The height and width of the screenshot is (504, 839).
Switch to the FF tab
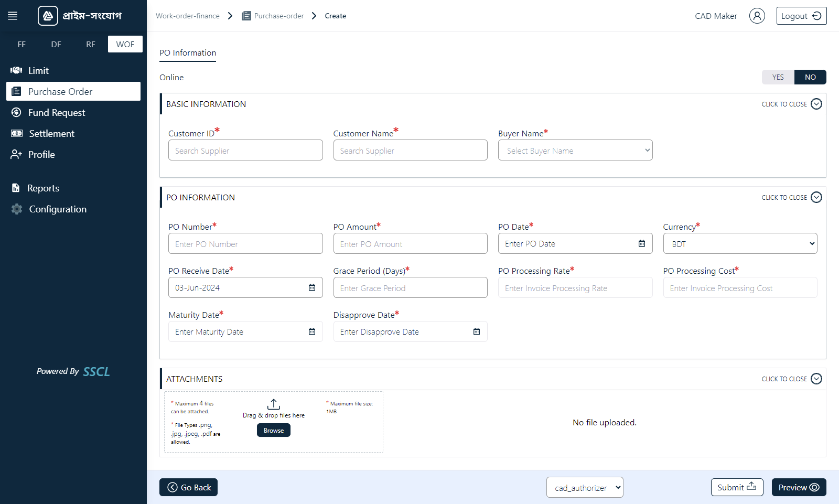tap(21, 44)
